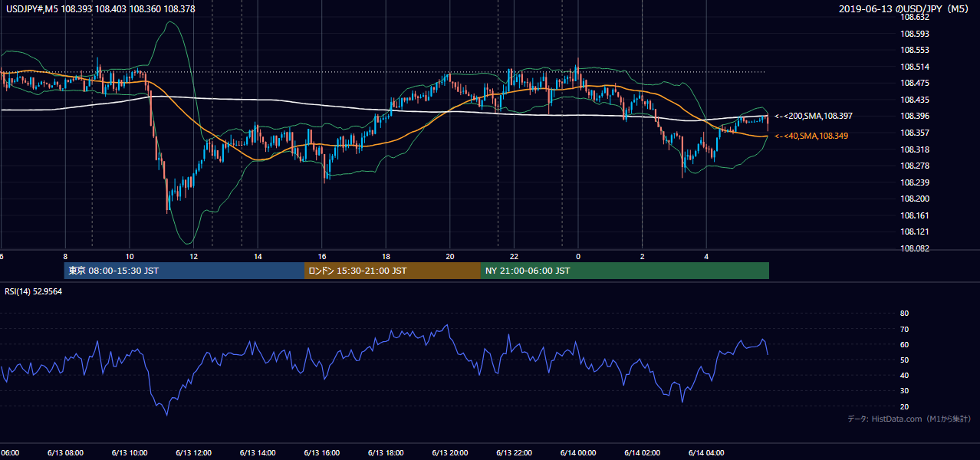This screenshot has width=980, height=460.
Task: Click RSI scale level 60
Action: click(x=904, y=344)
